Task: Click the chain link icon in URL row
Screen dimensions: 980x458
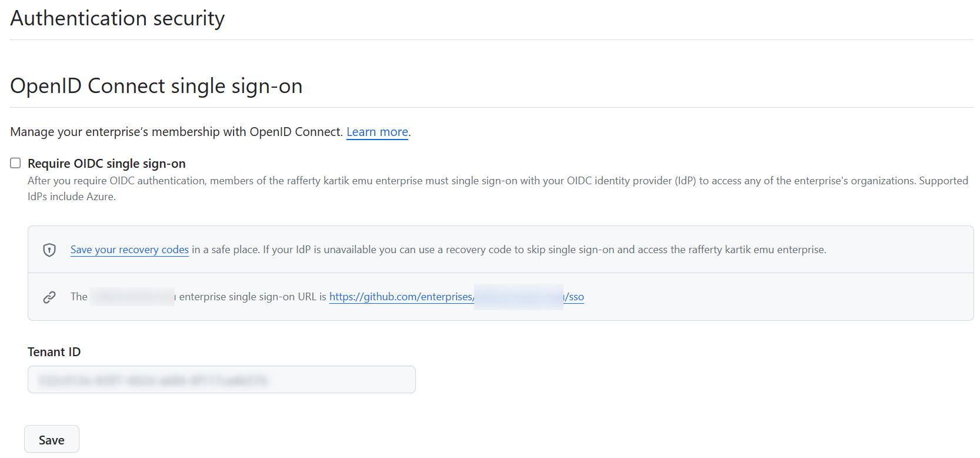Action: (49, 297)
